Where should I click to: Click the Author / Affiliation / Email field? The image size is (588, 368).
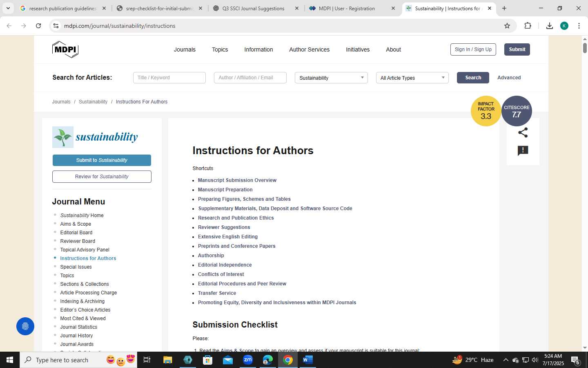(x=250, y=78)
